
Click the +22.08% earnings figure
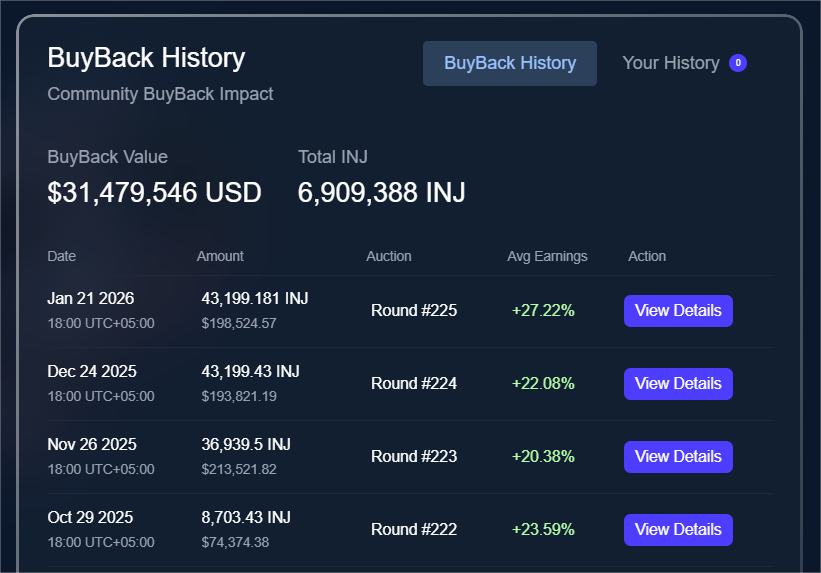(x=543, y=383)
